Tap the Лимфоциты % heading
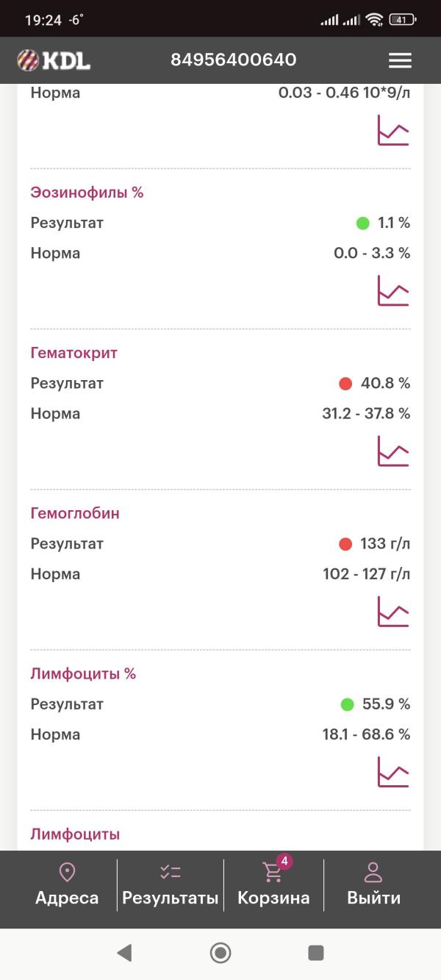Image resolution: width=441 pixels, height=980 pixels. 83,673
